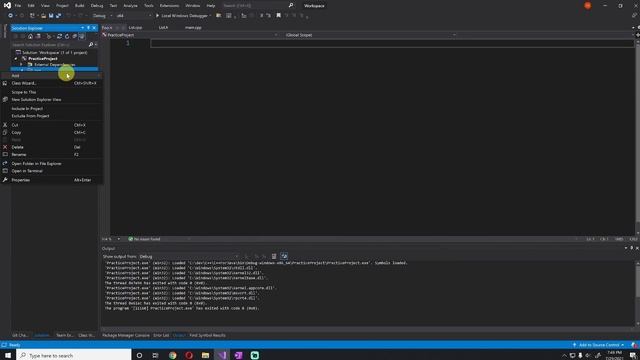Open the Project menu
This screenshot has height=360, width=640.
coord(62,6)
